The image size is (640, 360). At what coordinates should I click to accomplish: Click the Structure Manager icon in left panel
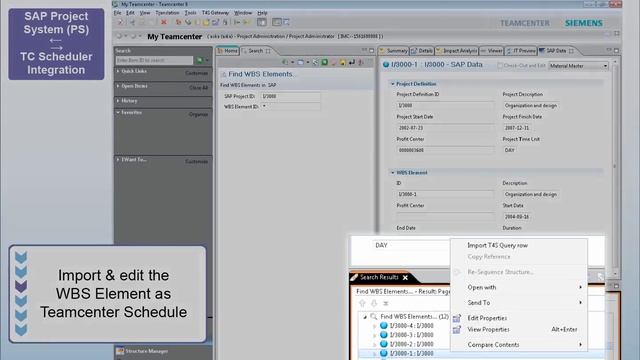click(x=120, y=351)
